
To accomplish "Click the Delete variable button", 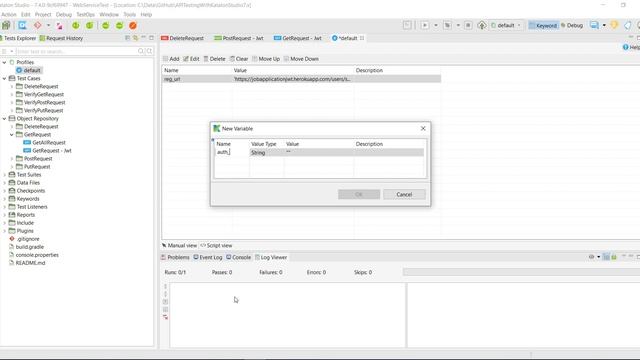I will point(214,59).
